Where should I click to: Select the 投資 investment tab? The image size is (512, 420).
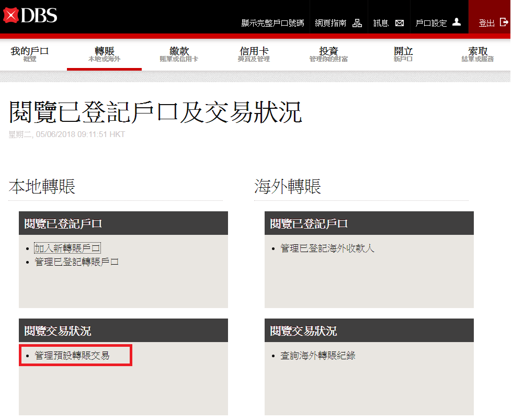[x=328, y=54]
